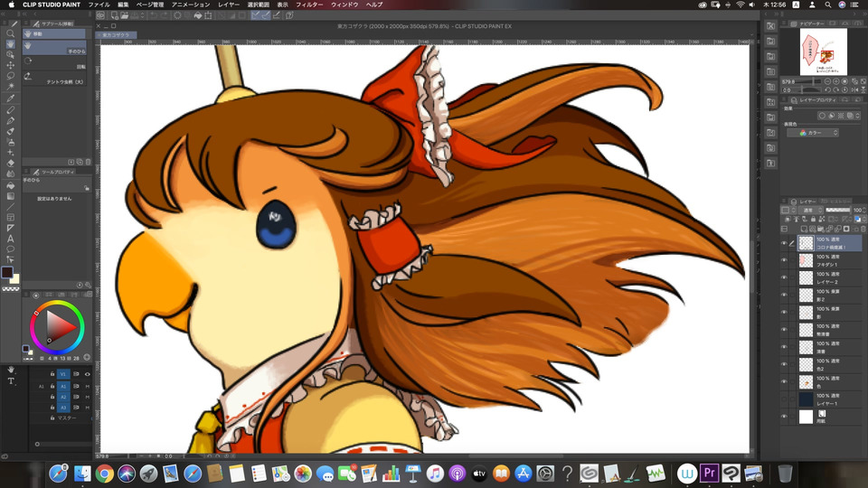
Task: Select the 色 layer thumbnail
Action: click(806, 381)
